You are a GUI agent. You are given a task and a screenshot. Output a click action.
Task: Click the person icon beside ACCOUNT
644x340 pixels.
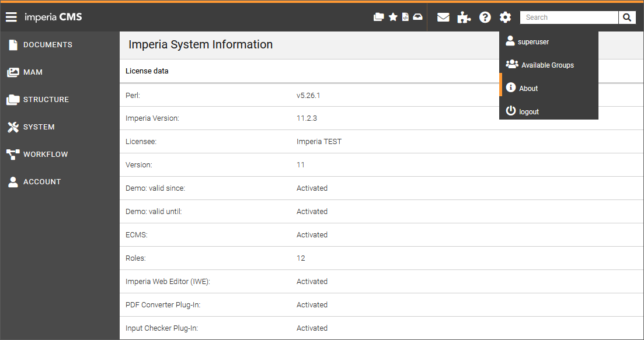(13, 182)
